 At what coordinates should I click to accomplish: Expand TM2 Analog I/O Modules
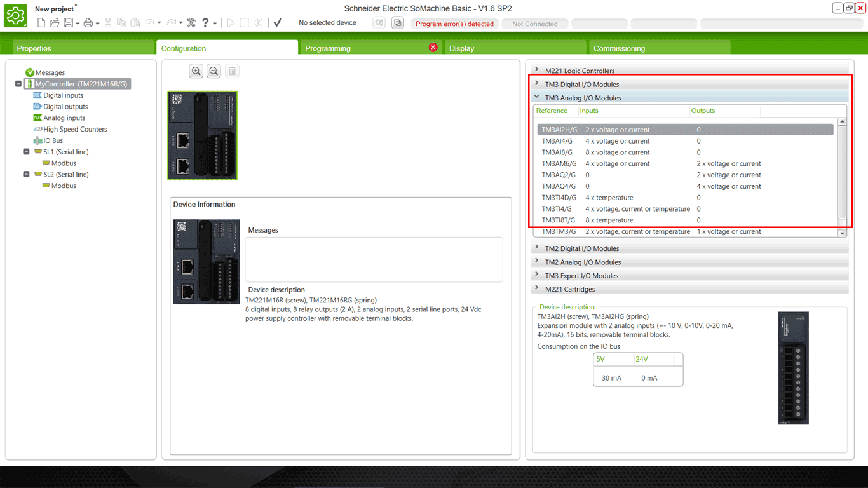coord(690,262)
